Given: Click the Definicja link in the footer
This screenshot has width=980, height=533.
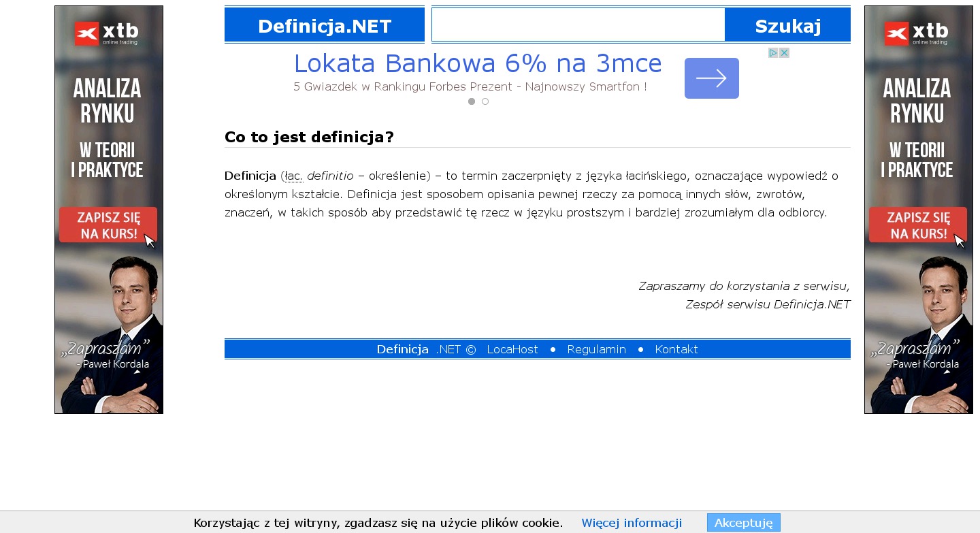Looking at the screenshot, I should (x=402, y=349).
